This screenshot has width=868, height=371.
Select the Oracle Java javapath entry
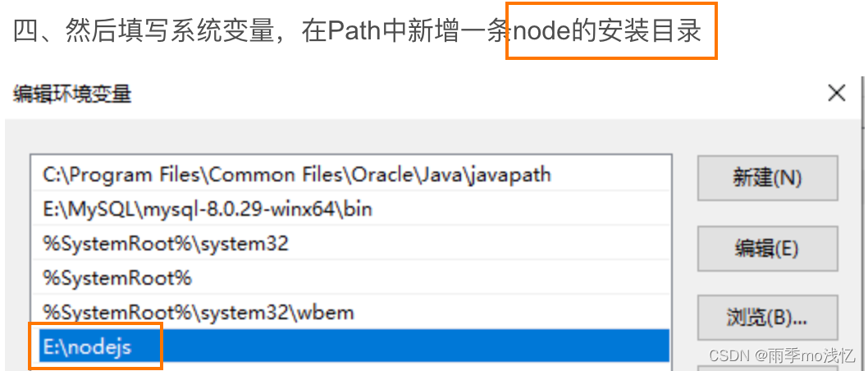(297, 174)
